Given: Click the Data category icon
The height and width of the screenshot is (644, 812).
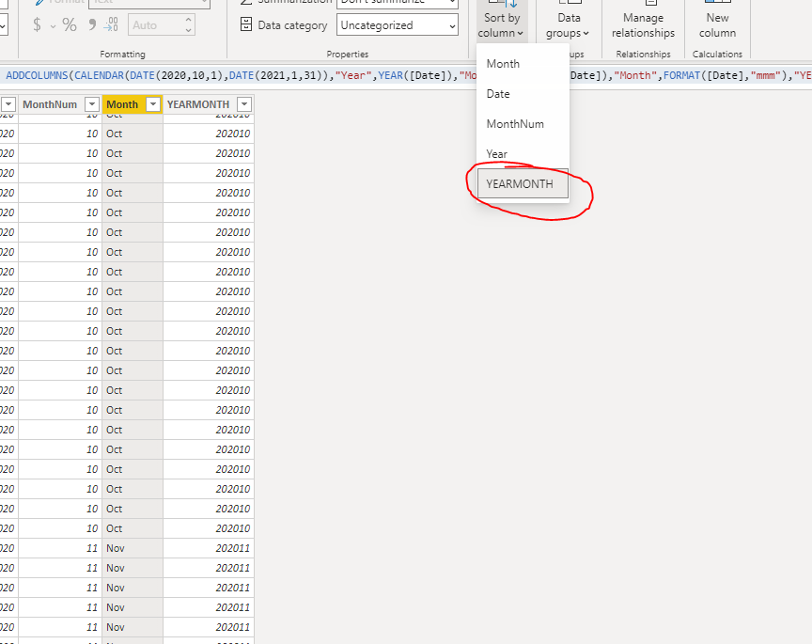Looking at the screenshot, I should click(x=246, y=24).
